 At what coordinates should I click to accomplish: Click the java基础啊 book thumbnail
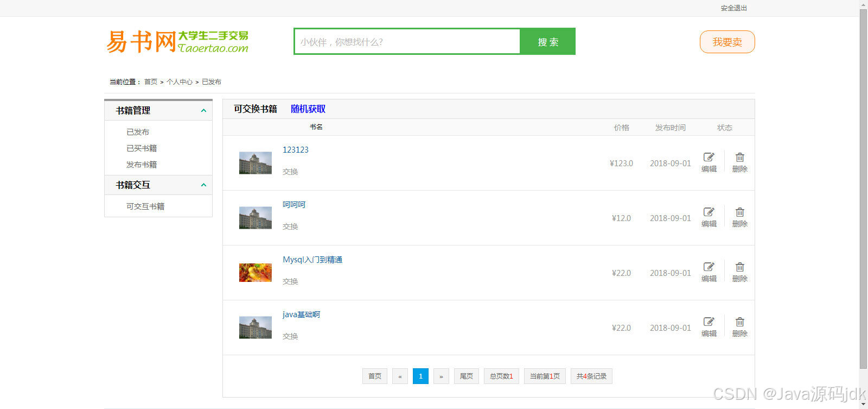[256, 328]
